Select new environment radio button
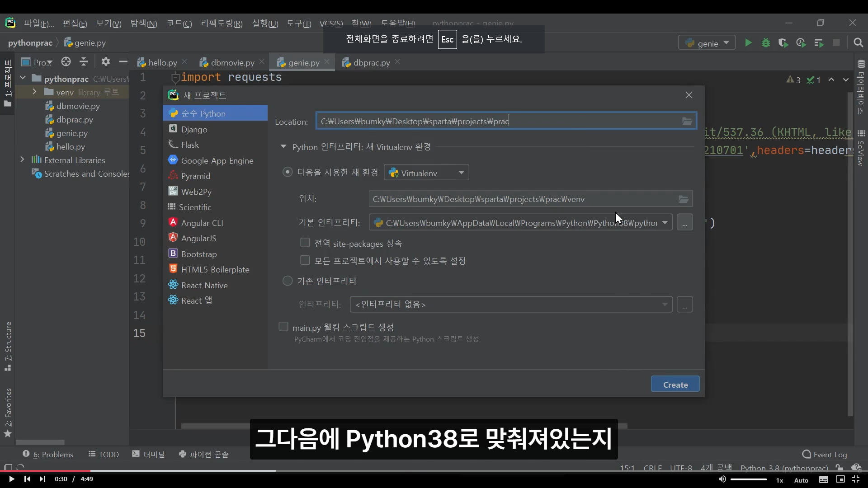This screenshot has width=868, height=488. (x=288, y=172)
